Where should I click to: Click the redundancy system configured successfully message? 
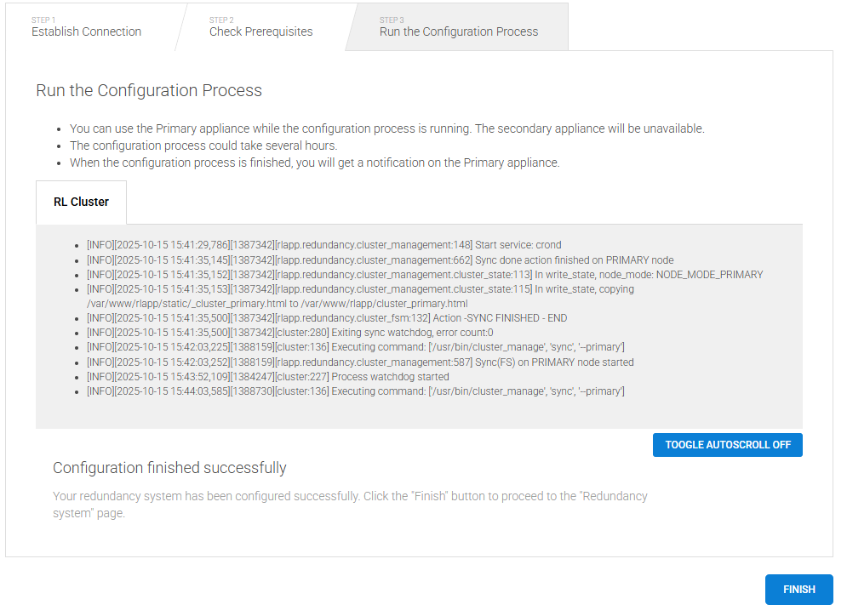tap(350, 504)
